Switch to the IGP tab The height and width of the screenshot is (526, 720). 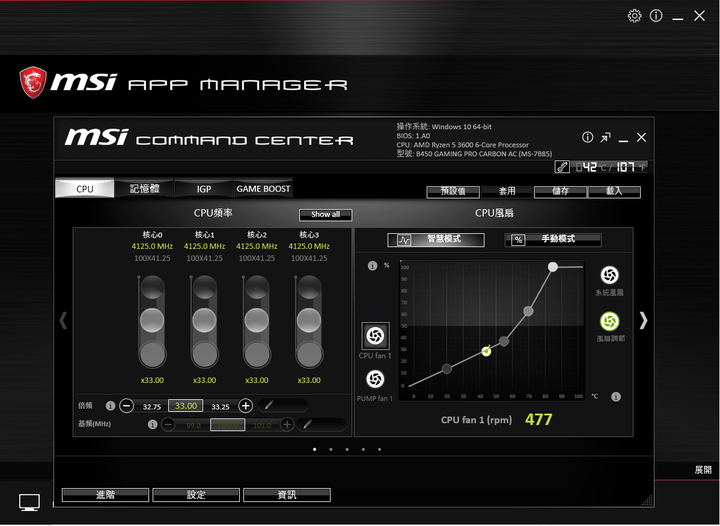[203, 188]
